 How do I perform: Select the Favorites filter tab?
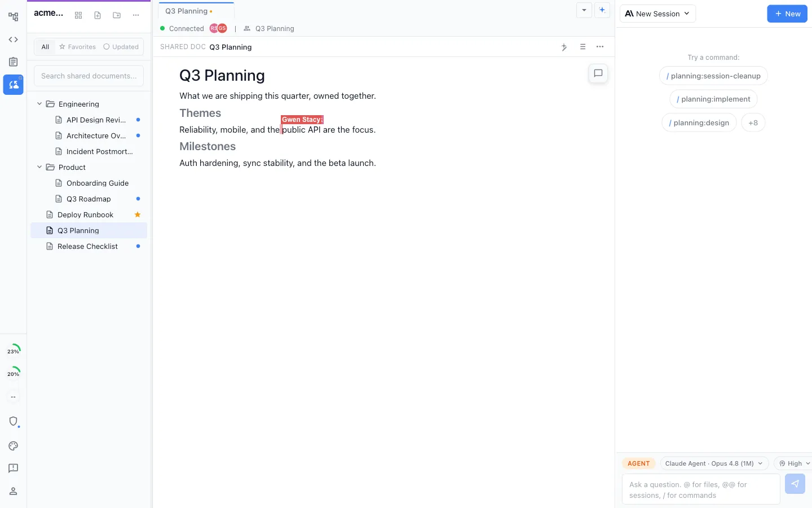pyautogui.click(x=77, y=47)
